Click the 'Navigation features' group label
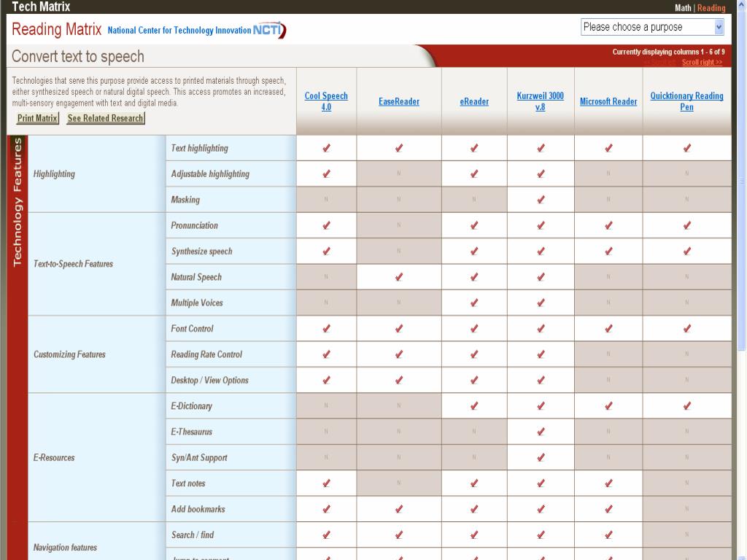 pyautogui.click(x=65, y=548)
